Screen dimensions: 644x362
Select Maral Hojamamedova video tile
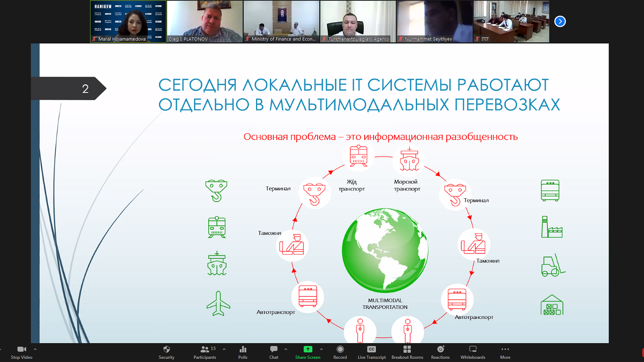coord(128,21)
